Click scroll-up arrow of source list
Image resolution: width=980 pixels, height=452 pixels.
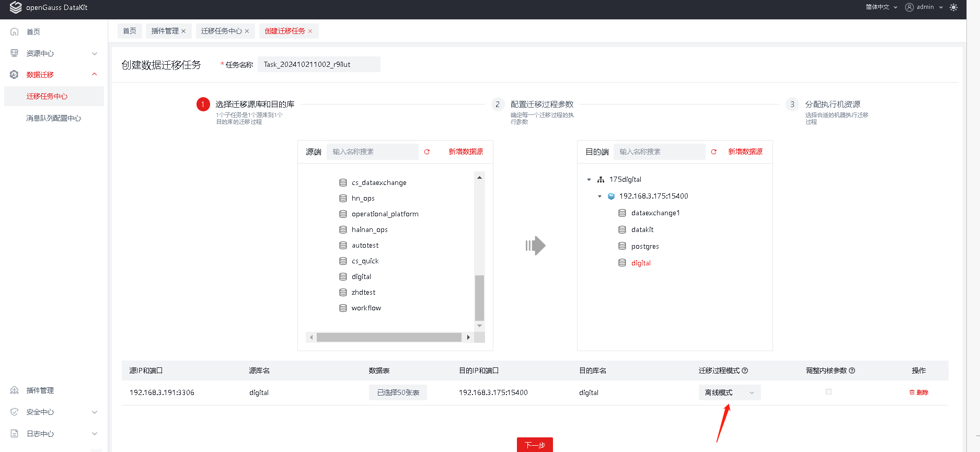[x=479, y=178]
